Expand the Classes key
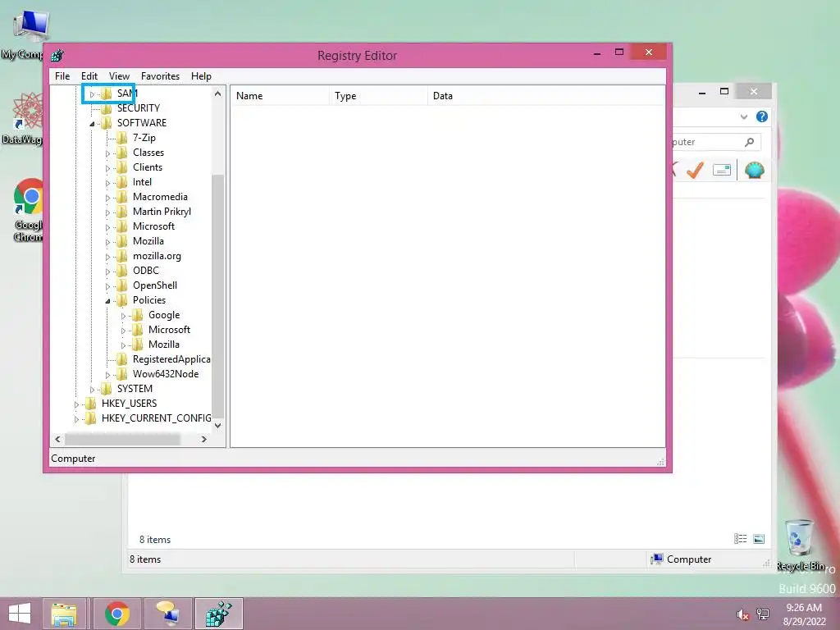The height and width of the screenshot is (630, 840). pyautogui.click(x=107, y=153)
